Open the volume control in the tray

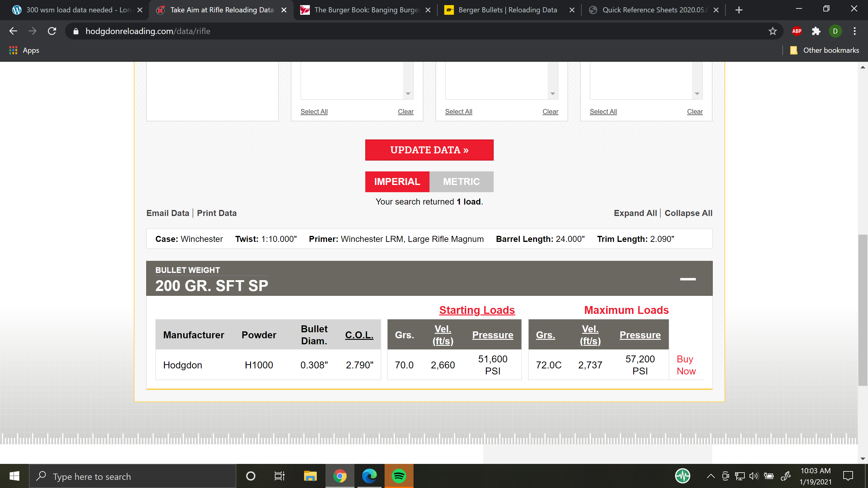click(x=754, y=476)
